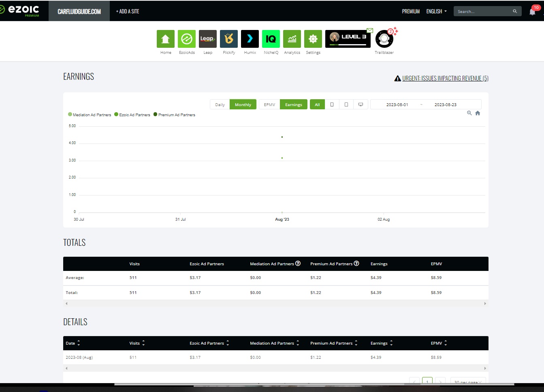544x392 pixels.
Task: Show Earnings in the chart
Action: coord(294,104)
